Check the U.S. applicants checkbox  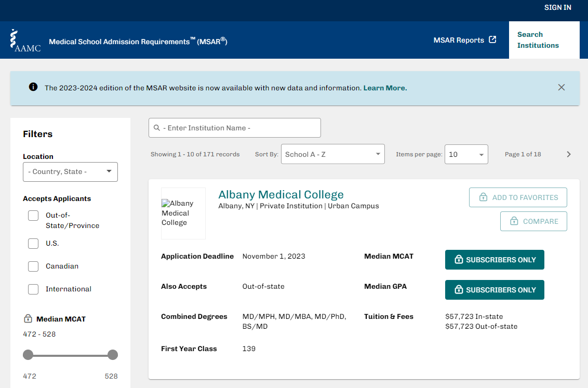pyautogui.click(x=33, y=244)
